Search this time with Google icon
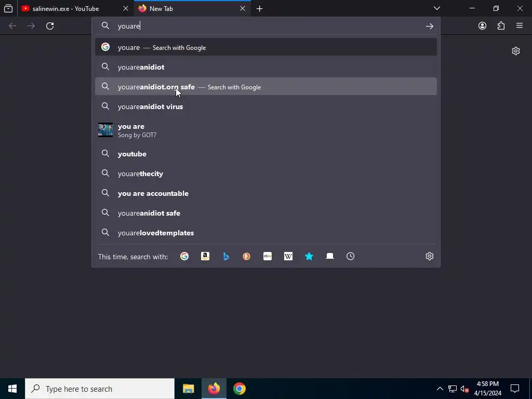532x399 pixels. coord(184,256)
